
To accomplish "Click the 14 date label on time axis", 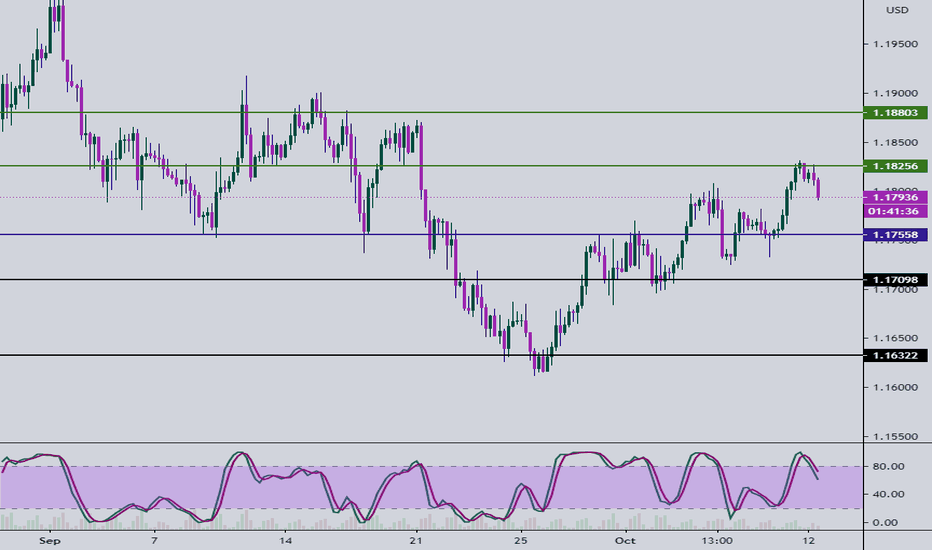I will pyautogui.click(x=286, y=540).
